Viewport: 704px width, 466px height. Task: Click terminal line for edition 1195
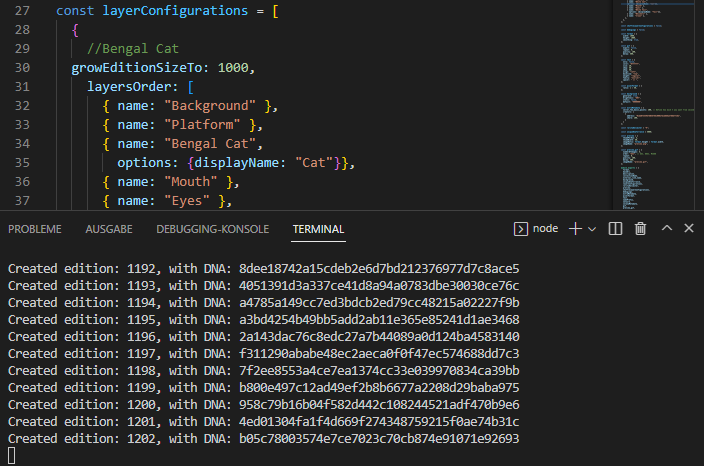[264, 320]
